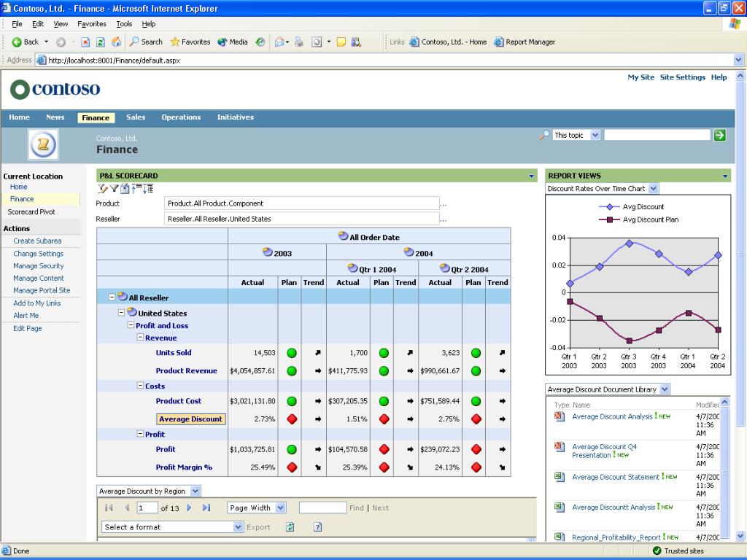747x560 pixels.
Task: Open the Average Discount Document Library dropdown
Action: tap(665, 389)
